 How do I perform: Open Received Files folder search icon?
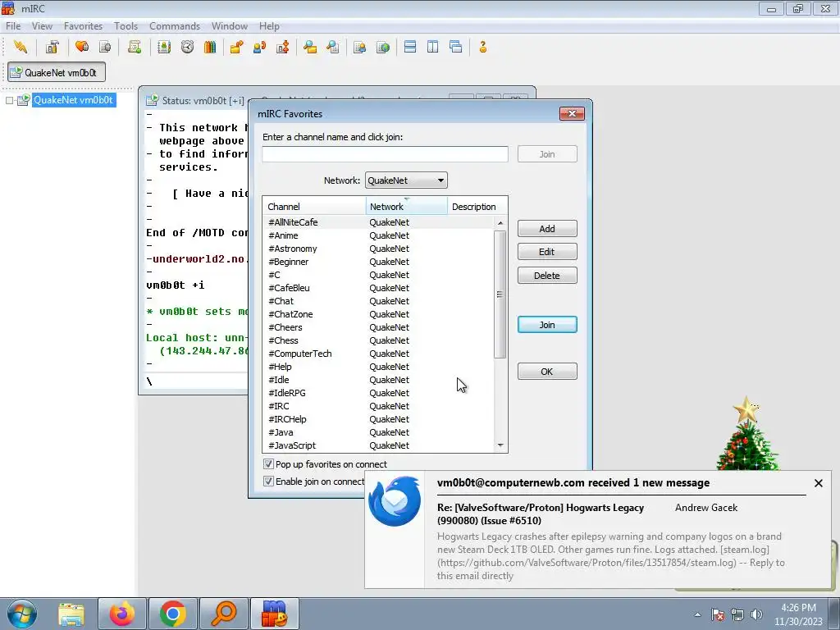(x=309, y=47)
